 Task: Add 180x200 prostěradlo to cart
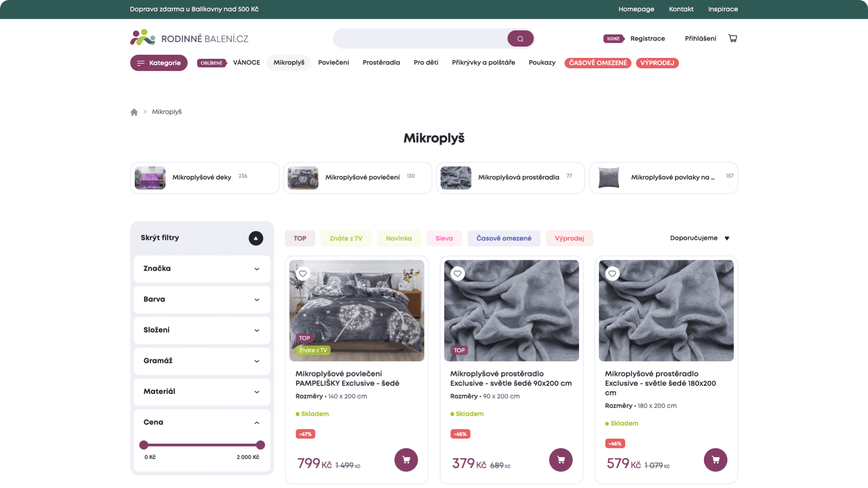[715, 460]
